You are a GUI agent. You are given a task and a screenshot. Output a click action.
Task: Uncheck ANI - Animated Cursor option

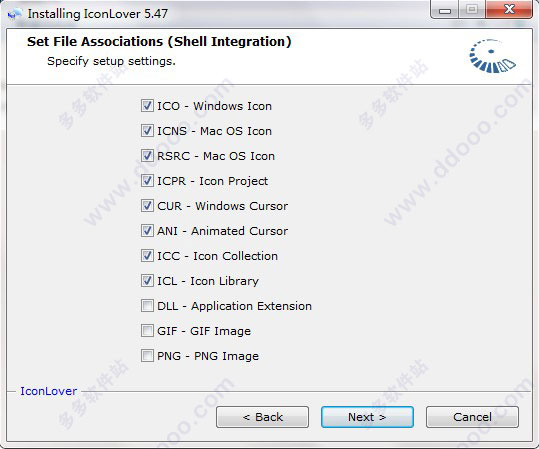point(147,231)
